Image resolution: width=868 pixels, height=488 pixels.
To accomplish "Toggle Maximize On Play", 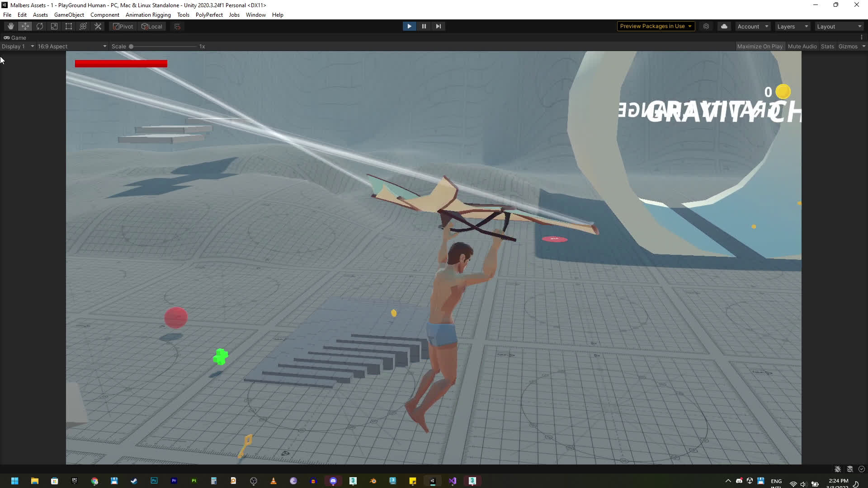I will [759, 46].
